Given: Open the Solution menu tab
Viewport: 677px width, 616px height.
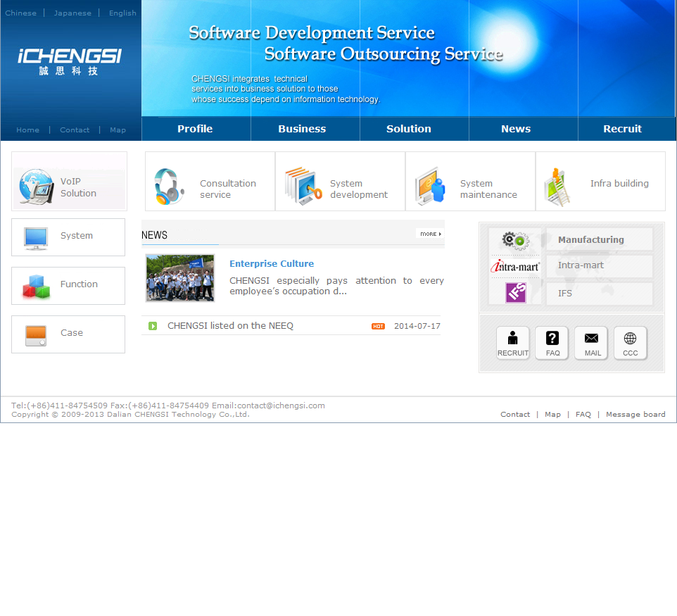Looking at the screenshot, I should coord(408,129).
